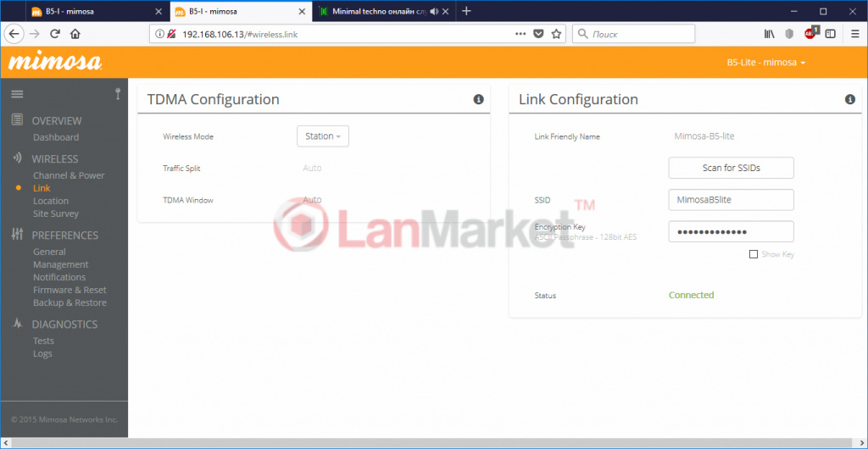This screenshot has height=449, width=868.
Task: Open the address bar page actions menu
Action: coord(520,34)
